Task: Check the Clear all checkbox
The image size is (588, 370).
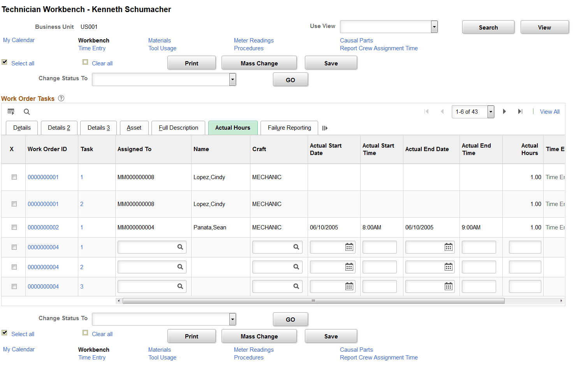Action: click(x=85, y=62)
